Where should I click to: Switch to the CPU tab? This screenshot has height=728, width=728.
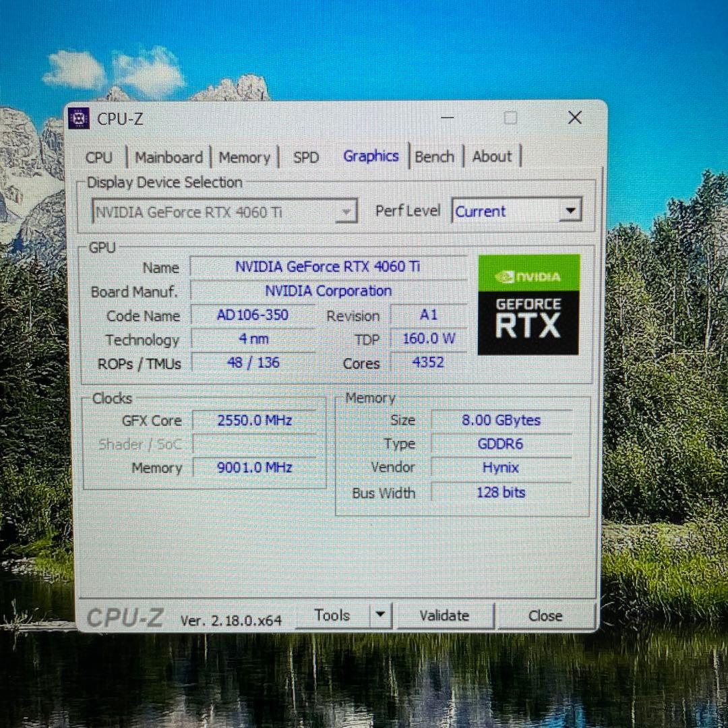[99, 156]
